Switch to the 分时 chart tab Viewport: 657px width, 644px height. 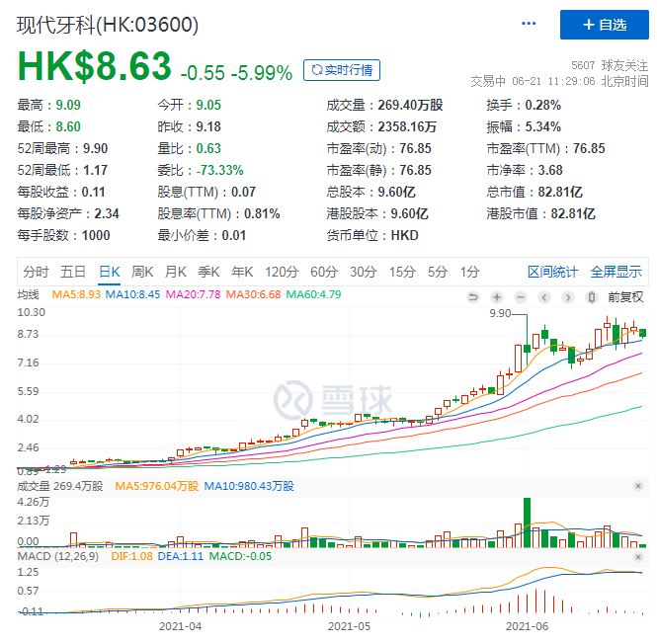point(36,272)
